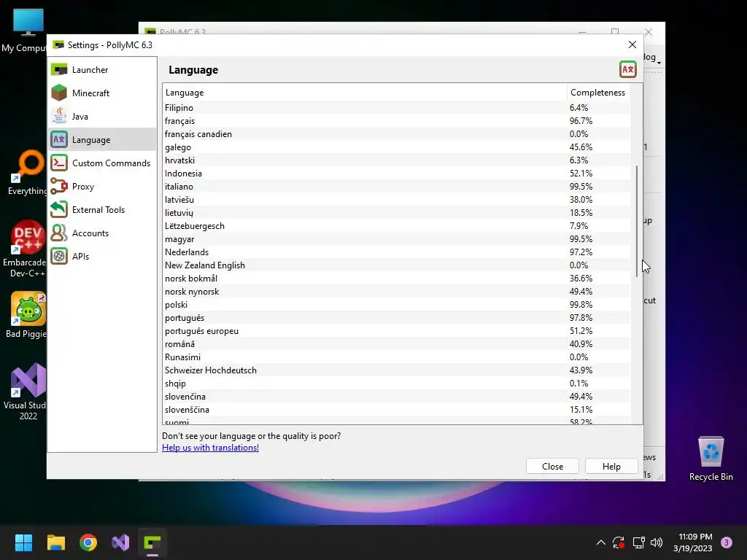Select the lietuvių language row
This screenshot has width=747, height=560.
tap(397, 213)
